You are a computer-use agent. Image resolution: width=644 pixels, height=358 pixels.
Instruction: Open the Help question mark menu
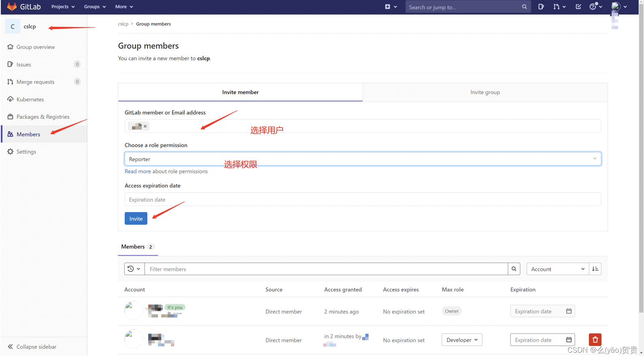click(595, 6)
